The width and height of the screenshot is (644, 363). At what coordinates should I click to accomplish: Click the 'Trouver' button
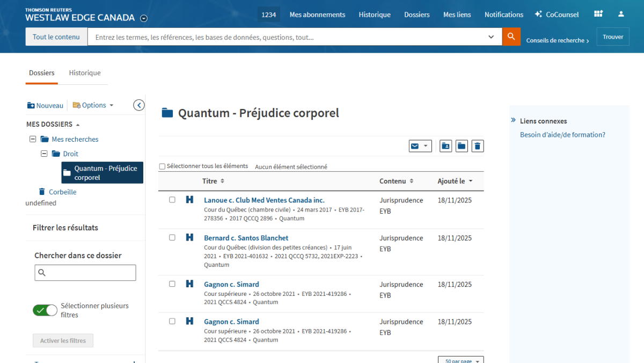pyautogui.click(x=612, y=37)
